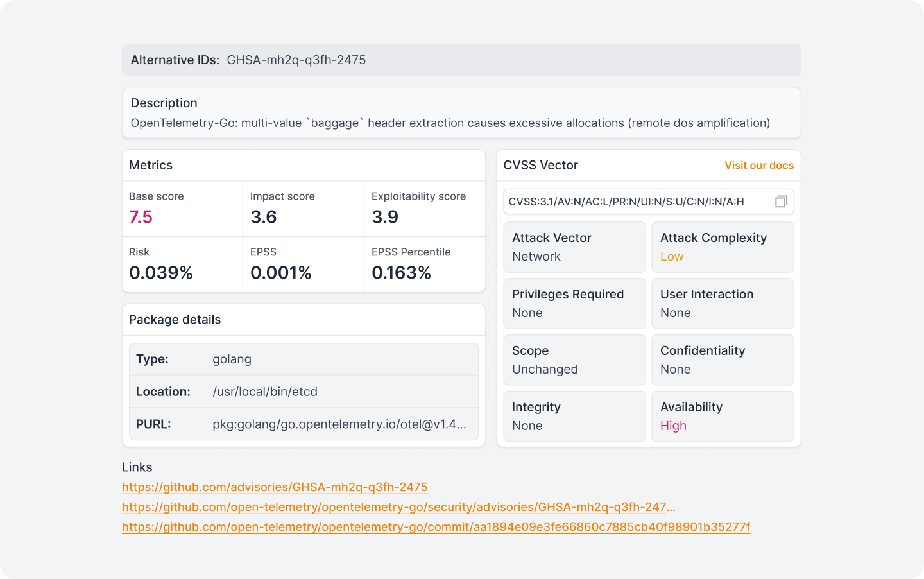Select the Availability High card

pos(723,417)
